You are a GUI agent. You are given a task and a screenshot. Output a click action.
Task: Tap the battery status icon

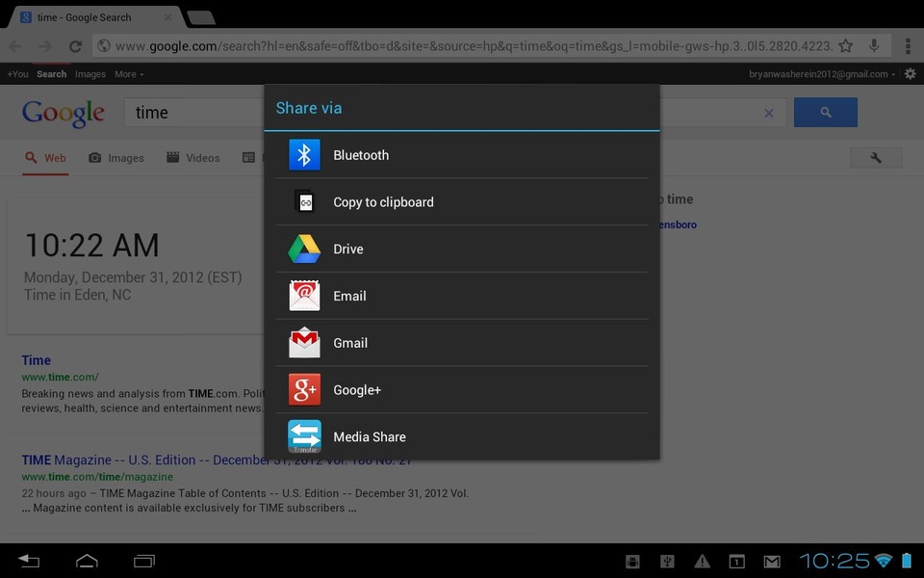907,561
